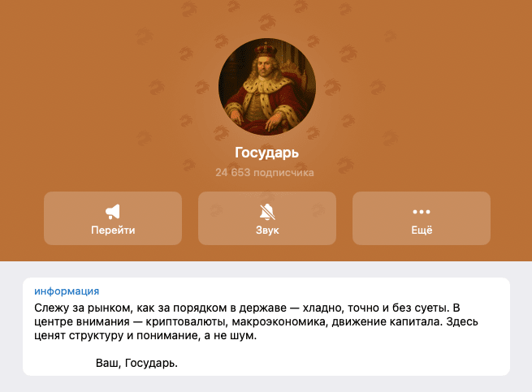
Task: Click the channel title Государь
Action: [266, 153]
